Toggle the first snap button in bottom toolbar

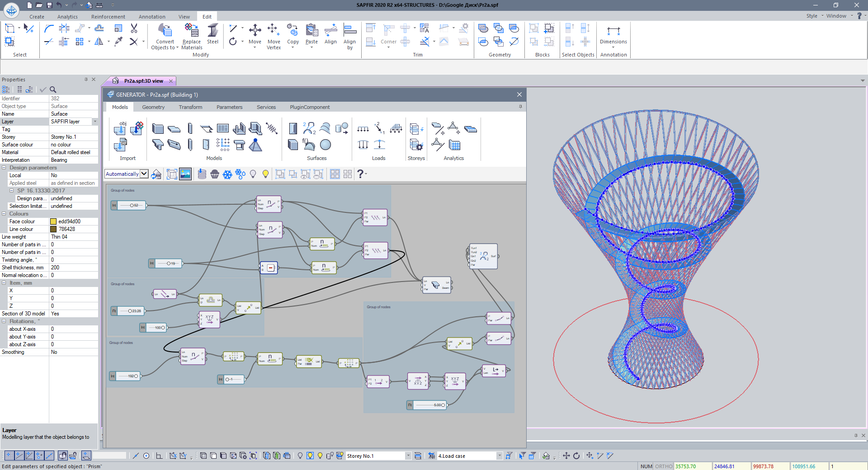pyautogui.click(x=9, y=456)
